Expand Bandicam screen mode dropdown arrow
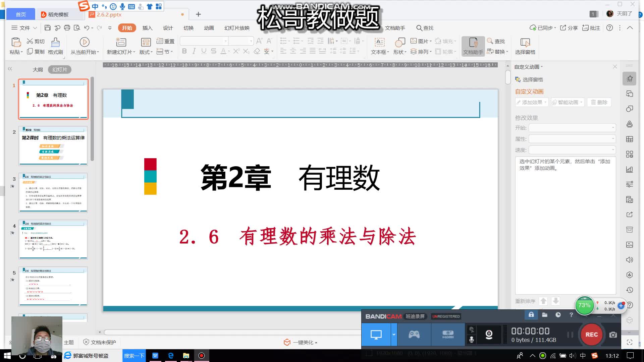The image size is (644, 362). tap(394, 335)
